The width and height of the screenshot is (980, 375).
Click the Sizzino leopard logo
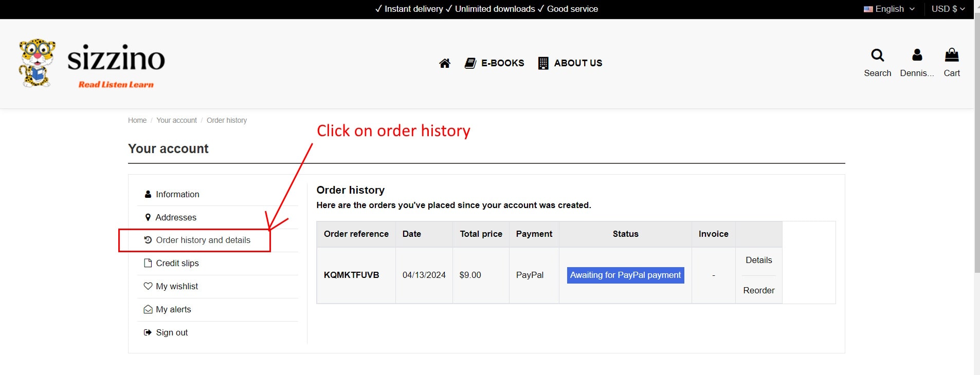pyautogui.click(x=37, y=63)
